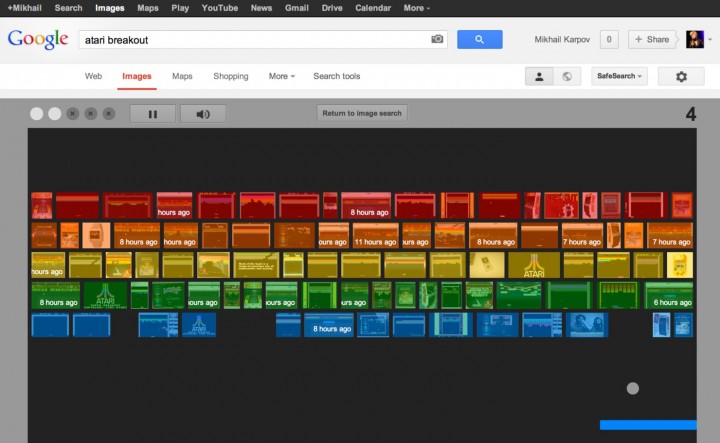Pause the Breakout game
720x443 pixels.
152,114
